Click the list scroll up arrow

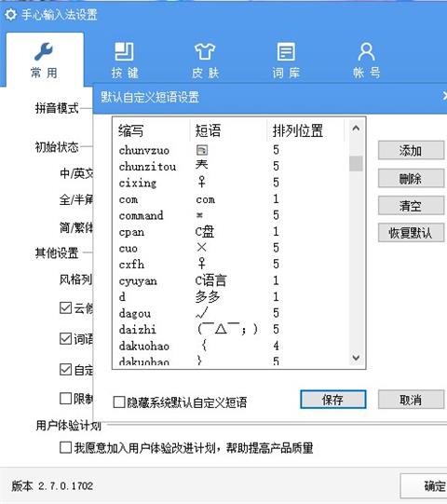[356, 129]
